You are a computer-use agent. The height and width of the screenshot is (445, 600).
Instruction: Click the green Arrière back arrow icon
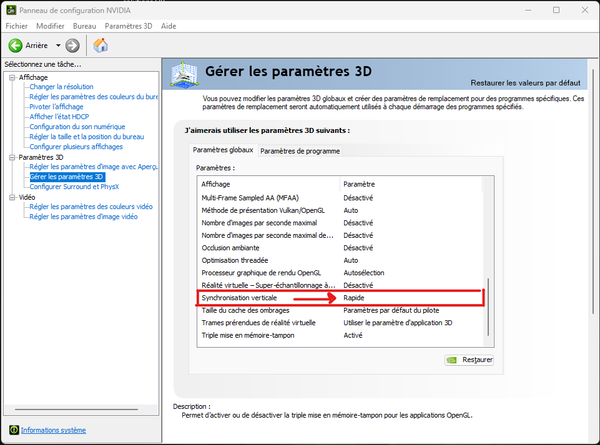pyautogui.click(x=15, y=46)
